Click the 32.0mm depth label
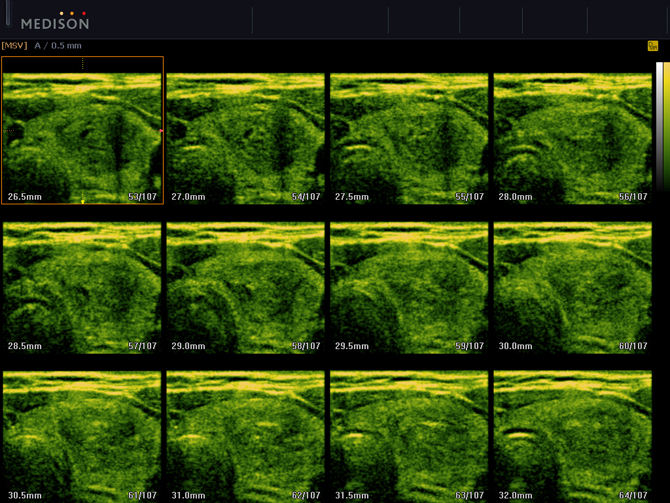 click(x=515, y=495)
